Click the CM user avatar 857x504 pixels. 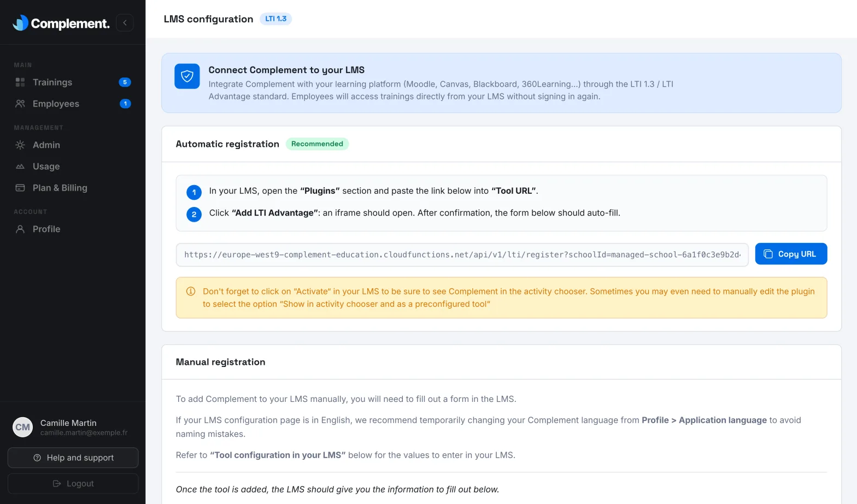pos(23,428)
